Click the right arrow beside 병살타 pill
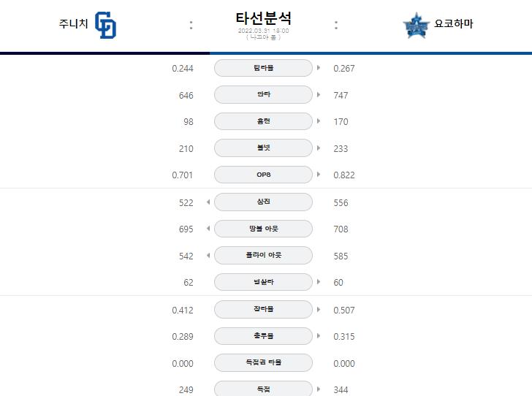This screenshot has height=396, width=532. coord(319,281)
